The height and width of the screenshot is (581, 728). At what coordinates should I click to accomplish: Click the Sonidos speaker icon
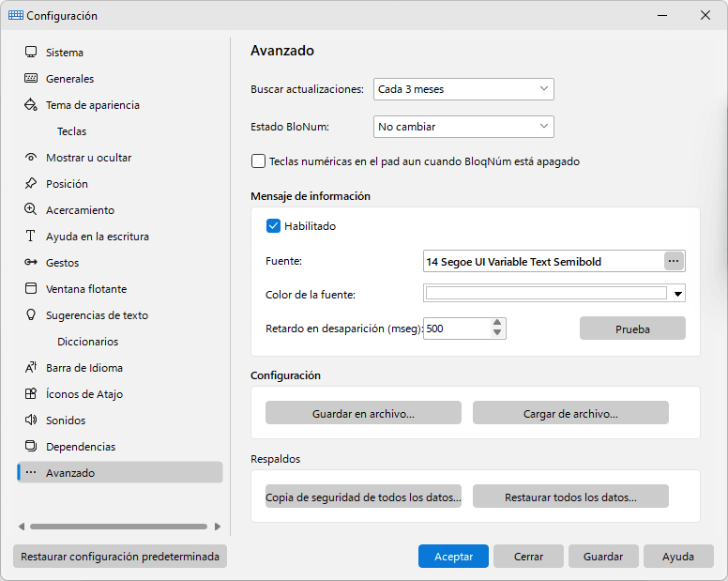31,420
